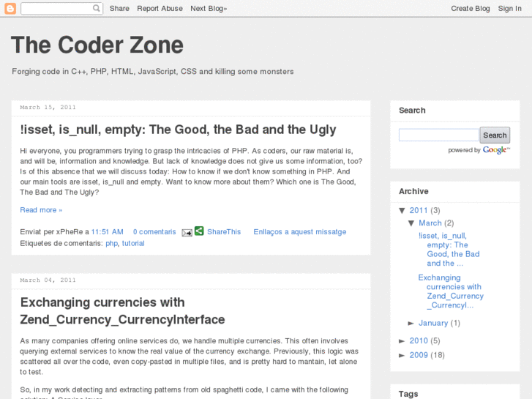
Task: Click the php label link
Action: pyautogui.click(x=111, y=244)
